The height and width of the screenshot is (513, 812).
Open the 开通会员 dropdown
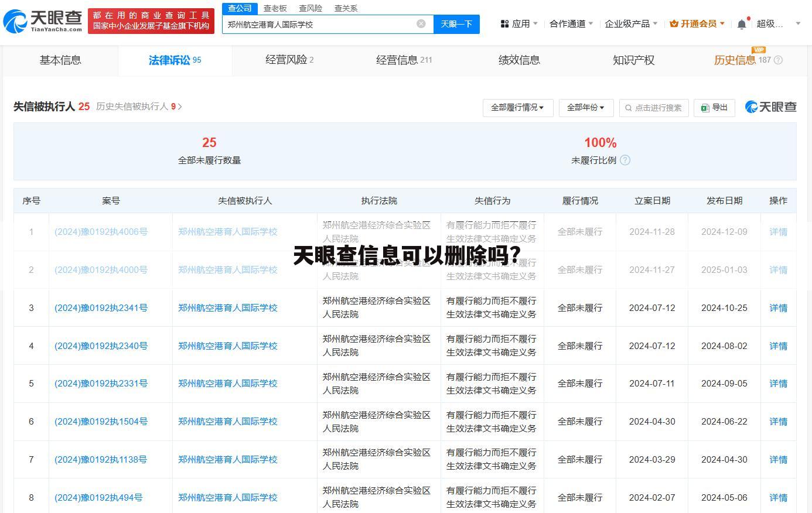697,24
